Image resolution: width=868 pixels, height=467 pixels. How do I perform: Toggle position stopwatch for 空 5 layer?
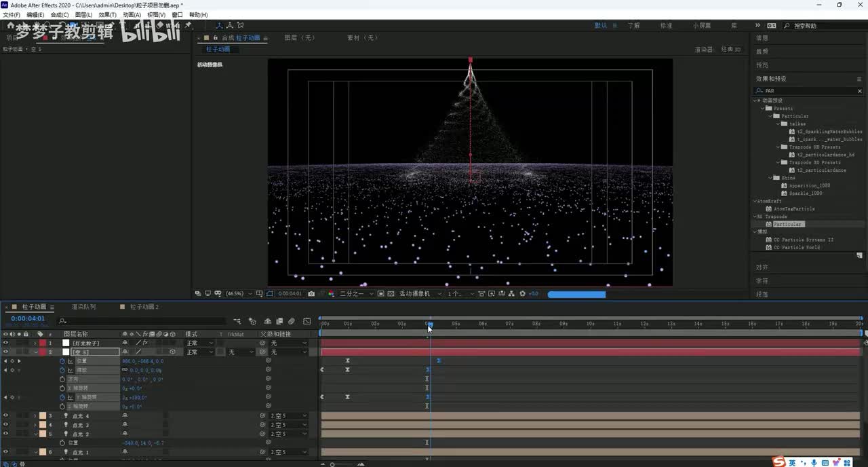[62, 361]
